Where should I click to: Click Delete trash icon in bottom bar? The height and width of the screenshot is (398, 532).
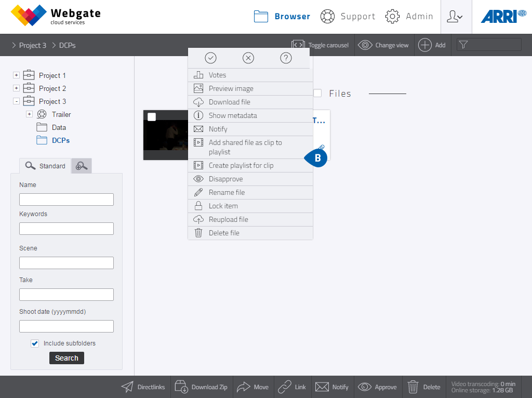pyautogui.click(x=413, y=387)
